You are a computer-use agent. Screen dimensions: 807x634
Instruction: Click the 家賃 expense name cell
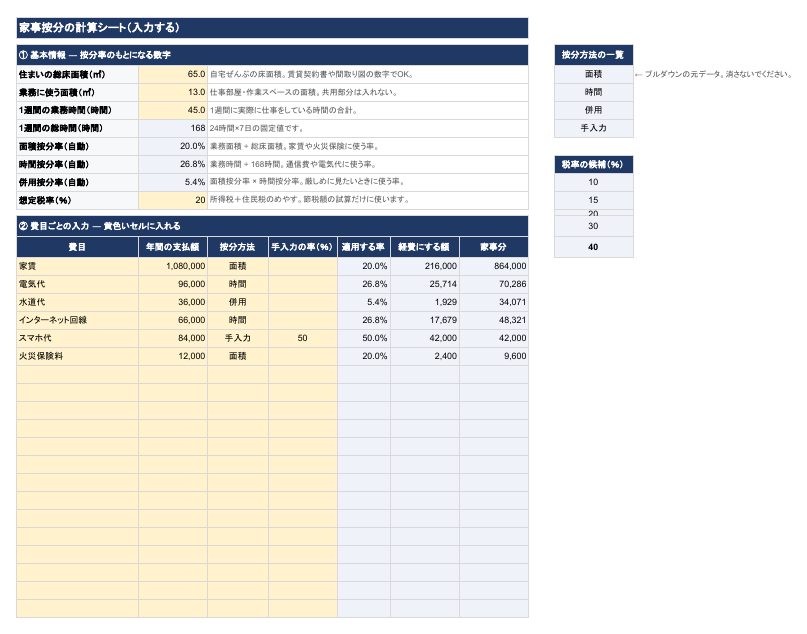(x=77, y=266)
